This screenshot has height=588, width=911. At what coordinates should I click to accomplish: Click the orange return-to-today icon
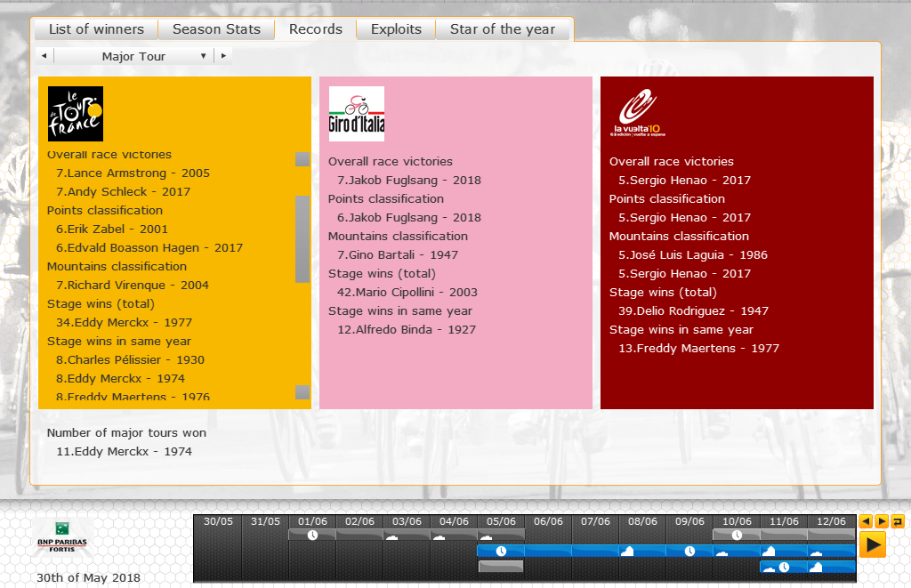pos(898,521)
